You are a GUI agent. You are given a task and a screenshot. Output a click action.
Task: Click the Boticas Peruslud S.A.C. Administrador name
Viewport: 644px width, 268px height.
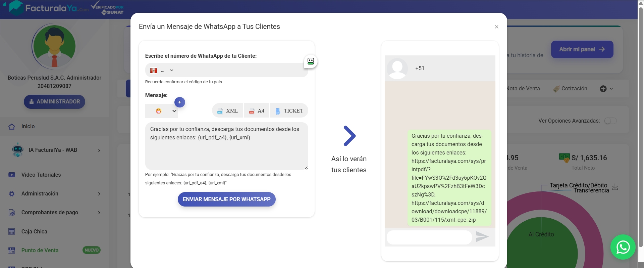pos(54,78)
